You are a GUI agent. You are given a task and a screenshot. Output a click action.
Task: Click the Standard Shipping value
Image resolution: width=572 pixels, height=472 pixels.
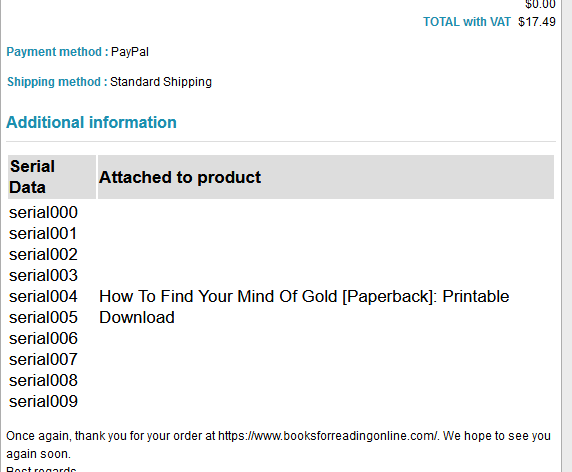pyautogui.click(x=161, y=82)
